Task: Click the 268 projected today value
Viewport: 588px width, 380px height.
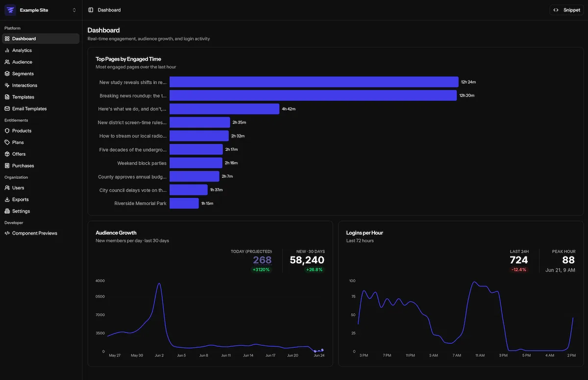Action: pyautogui.click(x=262, y=260)
